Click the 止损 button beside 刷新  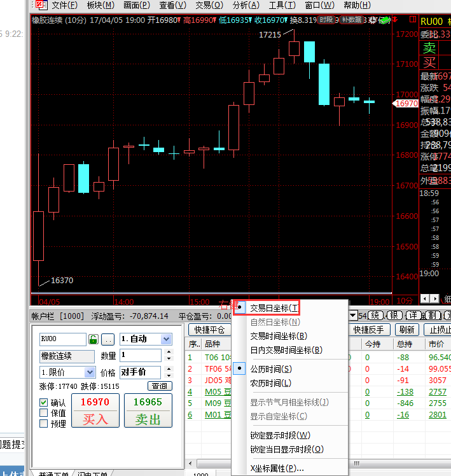coord(438,330)
